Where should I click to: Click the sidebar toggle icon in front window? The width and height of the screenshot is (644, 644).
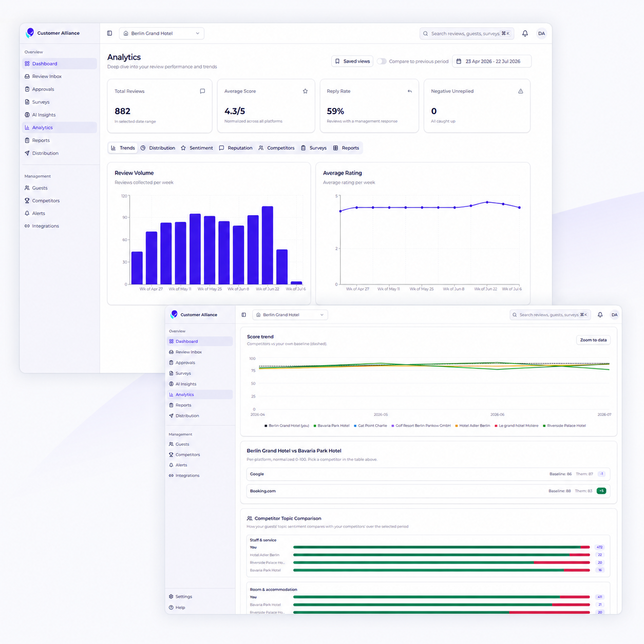click(x=243, y=315)
